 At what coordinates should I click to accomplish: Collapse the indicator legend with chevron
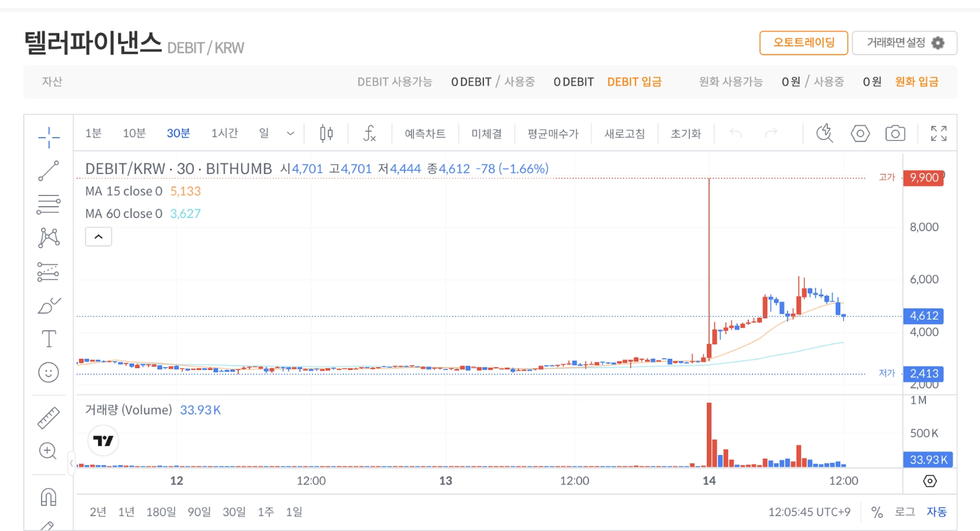tap(99, 236)
